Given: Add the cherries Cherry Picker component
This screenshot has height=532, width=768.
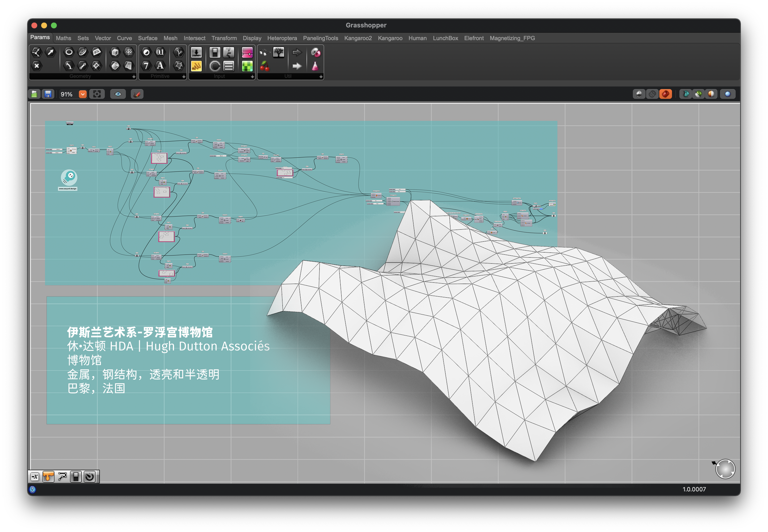Looking at the screenshot, I should (264, 66).
